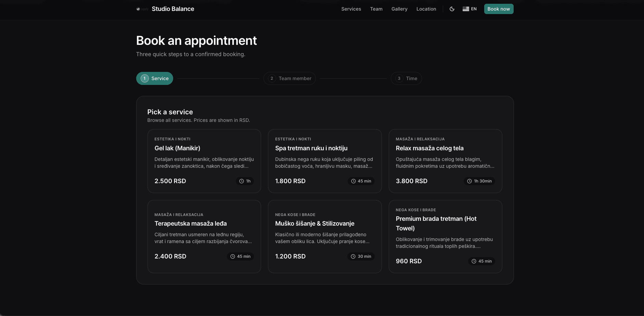Pick Terapeutska masaža leđa service

204,237
